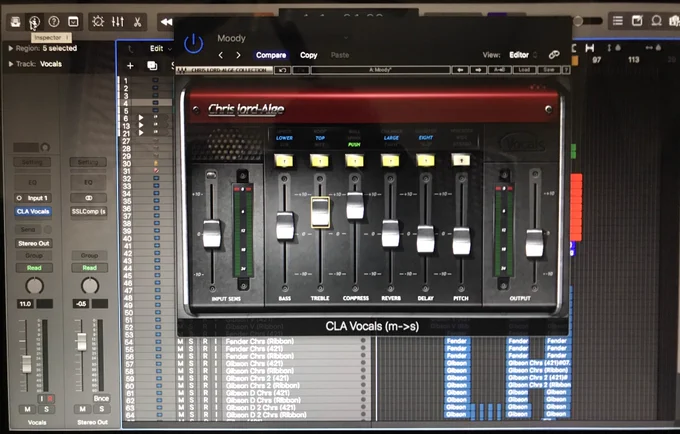The height and width of the screenshot is (434, 680).
Task: Click the Compress fader handle
Action: 355,206
